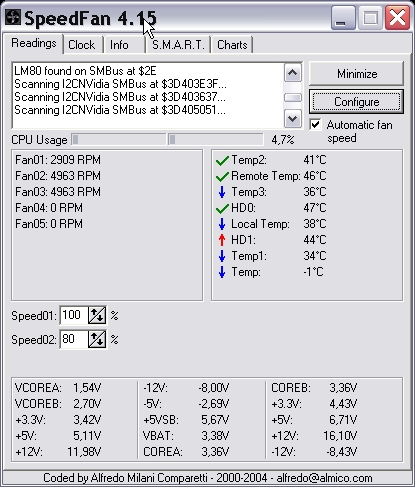The height and width of the screenshot is (487, 415).
Task: Click the green checkmark beside Remote Temp
Action: 222,176
